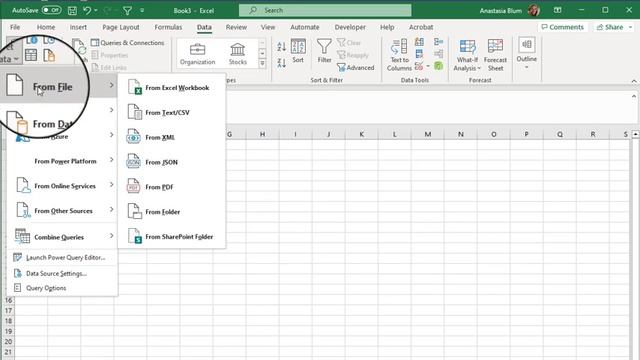Screen dimensions: 640x360
Task: Switch to the Home tab
Action: 46,27
